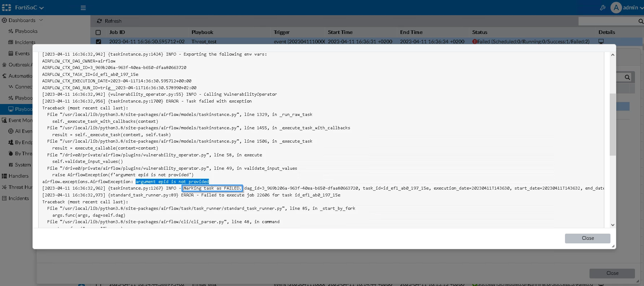Image resolution: width=644 pixels, height=286 pixels.
Task: Open the Events sidebar item
Action: tap(22, 53)
